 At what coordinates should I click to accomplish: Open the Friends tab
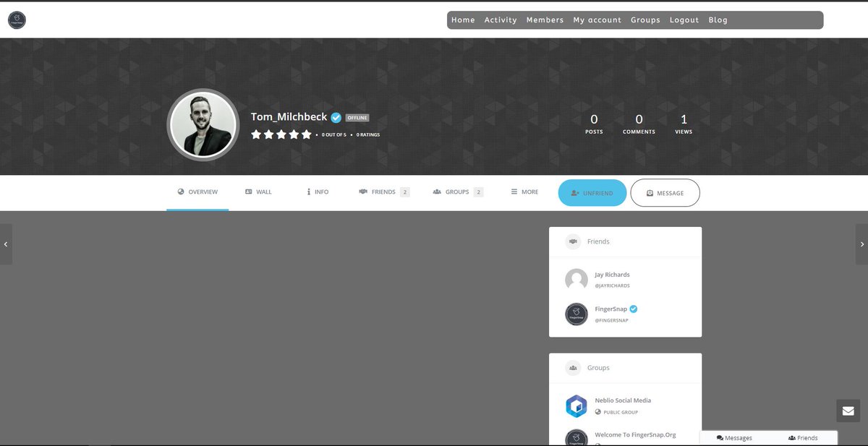tap(384, 192)
